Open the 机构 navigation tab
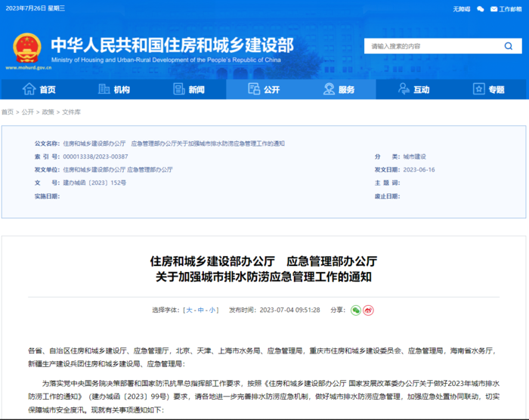The image size is (529, 420). click(x=113, y=89)
